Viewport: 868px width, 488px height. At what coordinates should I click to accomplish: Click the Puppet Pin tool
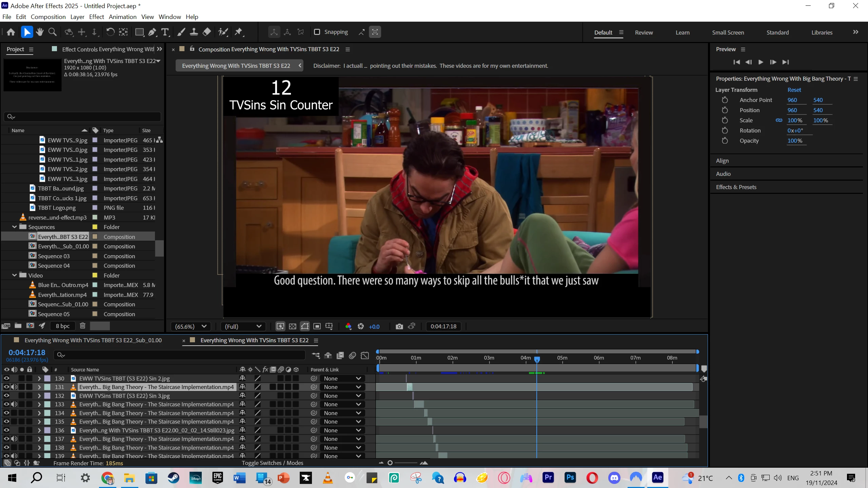click(x=239, y=32)
